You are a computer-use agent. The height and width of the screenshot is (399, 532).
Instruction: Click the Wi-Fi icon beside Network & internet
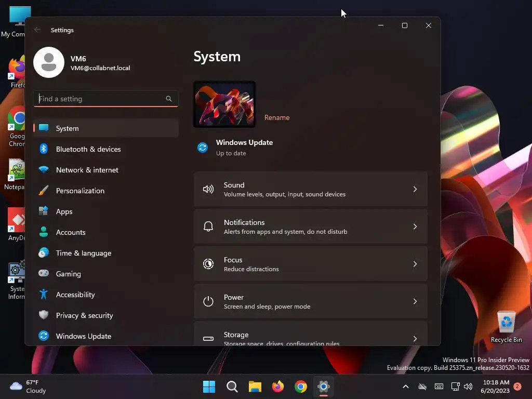[x=44, y=169]
